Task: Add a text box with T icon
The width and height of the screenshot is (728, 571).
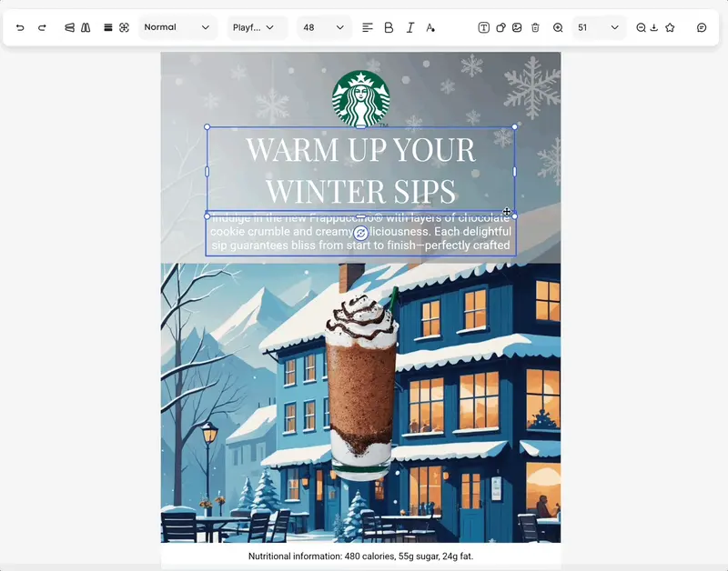Action: 483,28
